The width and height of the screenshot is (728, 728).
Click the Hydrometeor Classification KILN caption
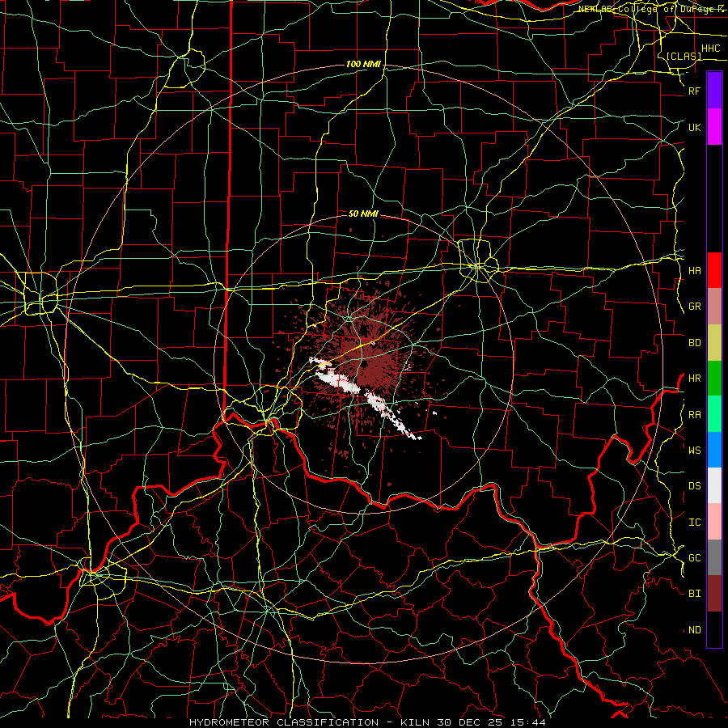[367, 722]
